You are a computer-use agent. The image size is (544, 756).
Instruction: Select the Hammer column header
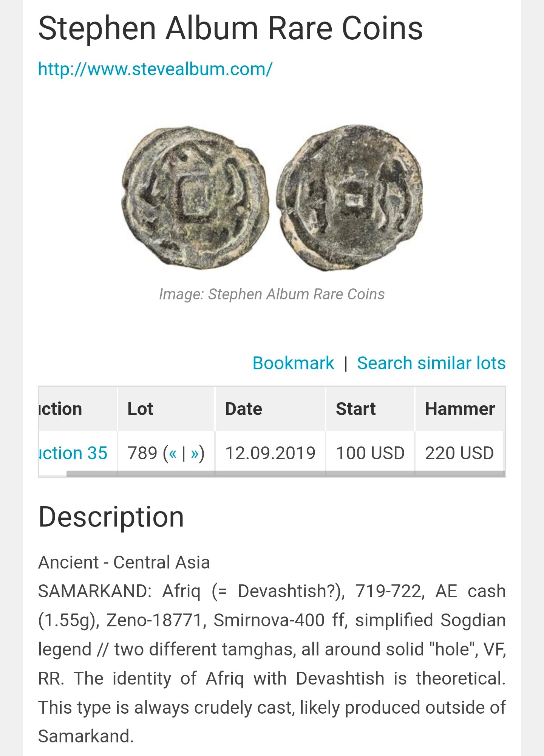[x=460, y=409]
